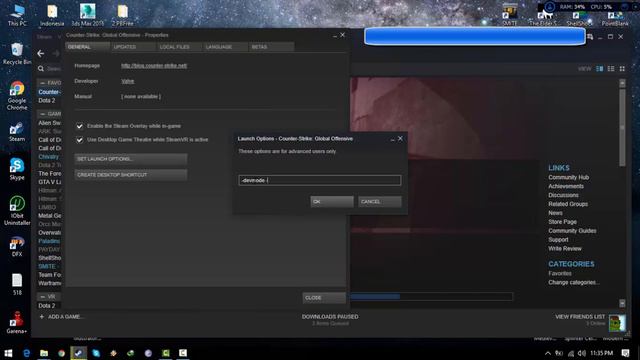The height and width of the screenshot is (360, 640).
Task: Open This PC desktop icon
Action: pyautogui.click(x=17, y=15)
